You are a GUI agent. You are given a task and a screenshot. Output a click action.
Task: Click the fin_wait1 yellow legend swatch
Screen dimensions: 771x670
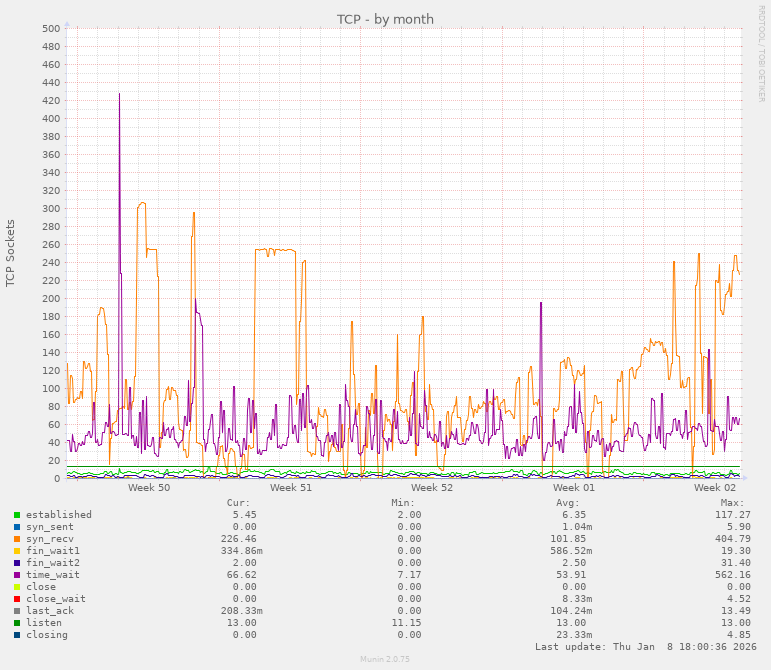(17, 551)
